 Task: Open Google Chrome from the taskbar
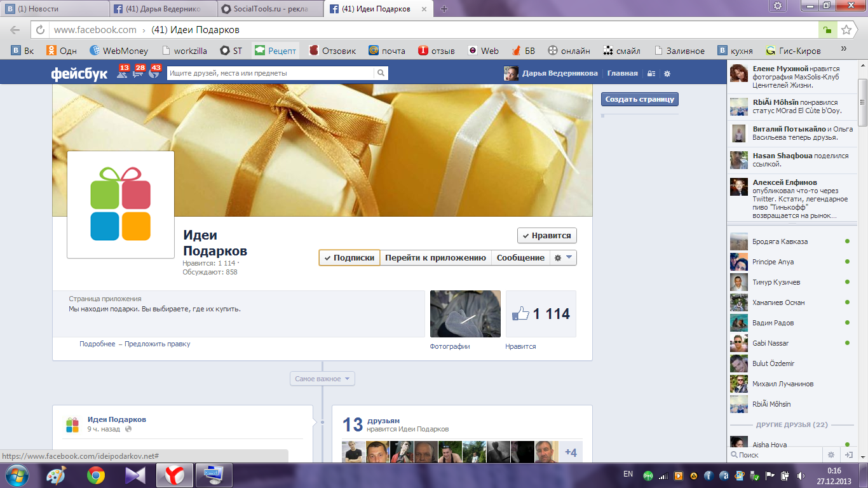96,475
